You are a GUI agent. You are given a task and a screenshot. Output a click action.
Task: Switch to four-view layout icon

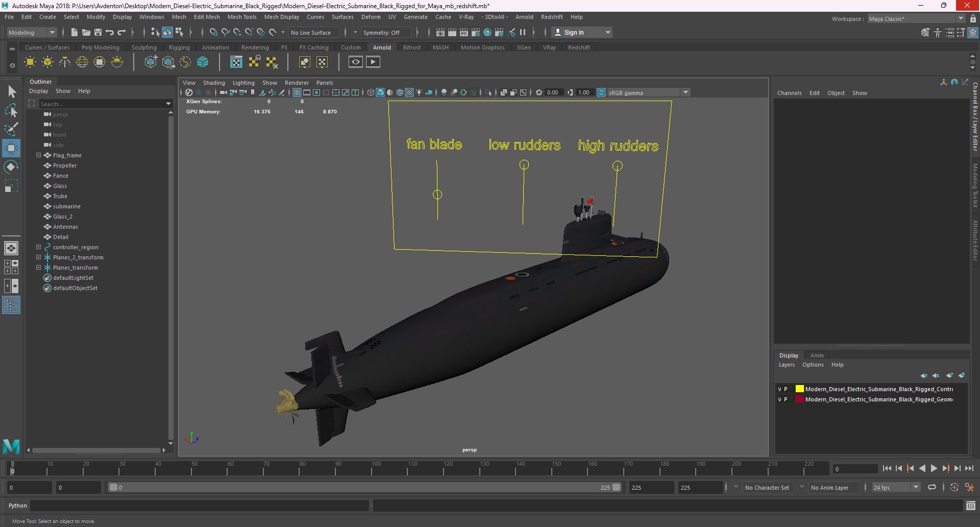[x=11, y=267]
